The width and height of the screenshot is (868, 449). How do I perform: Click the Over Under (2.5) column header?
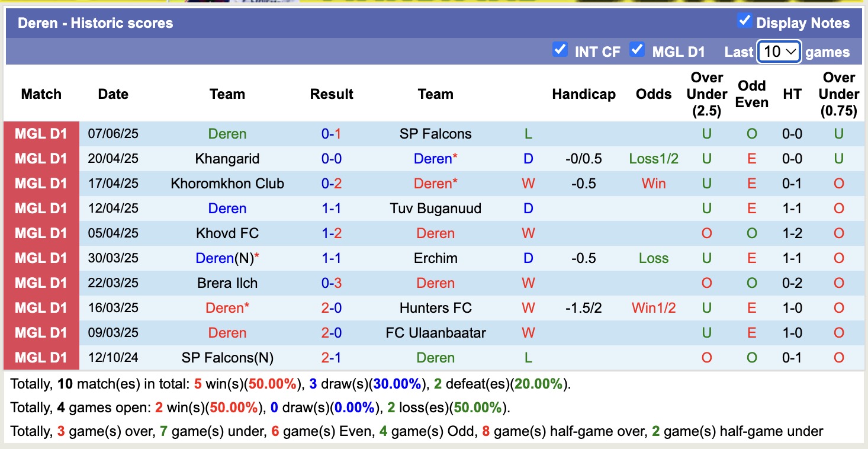coord(706,94)
